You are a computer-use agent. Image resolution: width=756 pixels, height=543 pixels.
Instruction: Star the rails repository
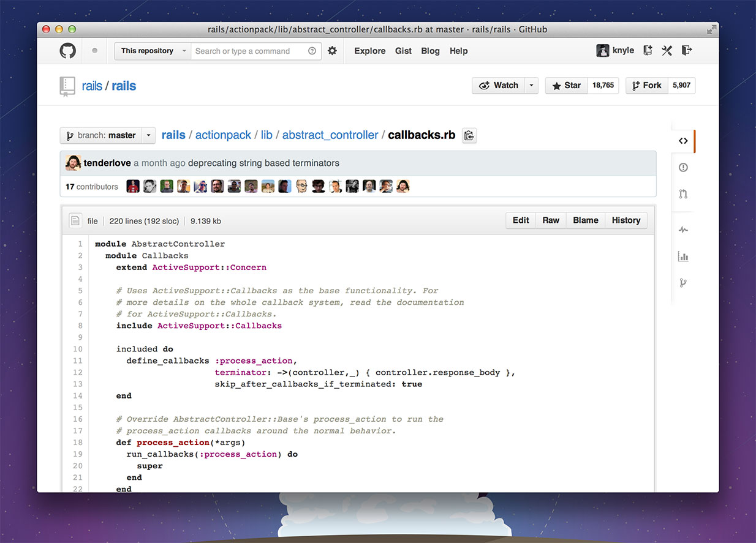(x=566, y=86)
